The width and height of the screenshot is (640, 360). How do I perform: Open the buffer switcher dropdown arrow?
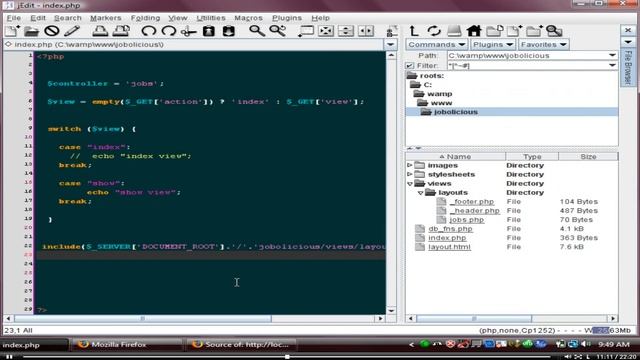(x=390, y=44)
